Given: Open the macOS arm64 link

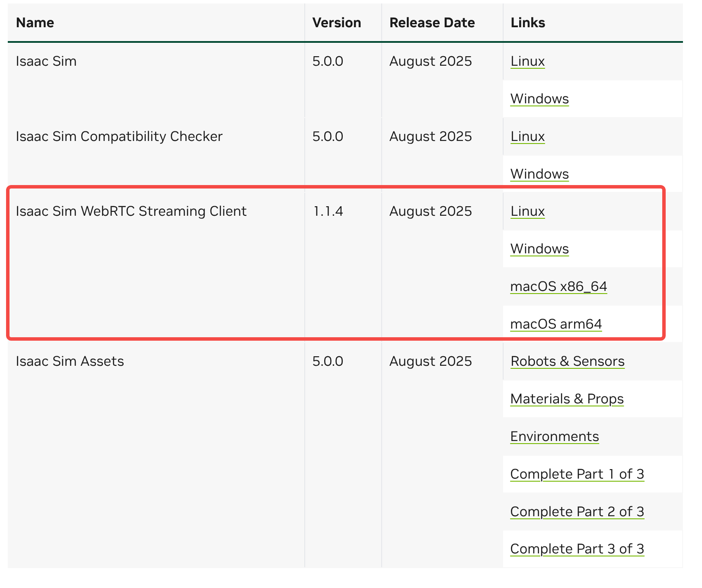Looking at the screenshot, I should [556, 324].
